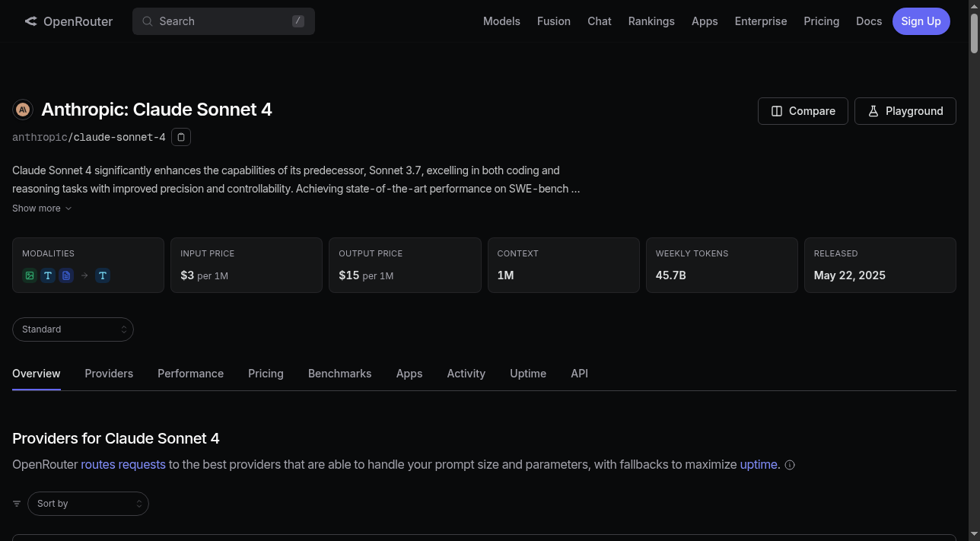Open the Sort by dropdown
Viewport: 980px width, 541px height.
click(x=88, y=504)
